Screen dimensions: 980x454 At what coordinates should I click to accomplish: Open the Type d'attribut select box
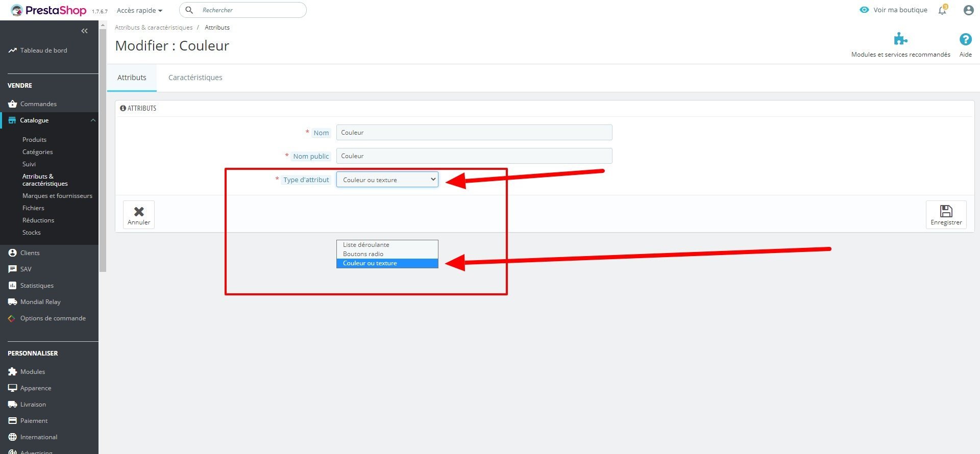coord(387,180)
